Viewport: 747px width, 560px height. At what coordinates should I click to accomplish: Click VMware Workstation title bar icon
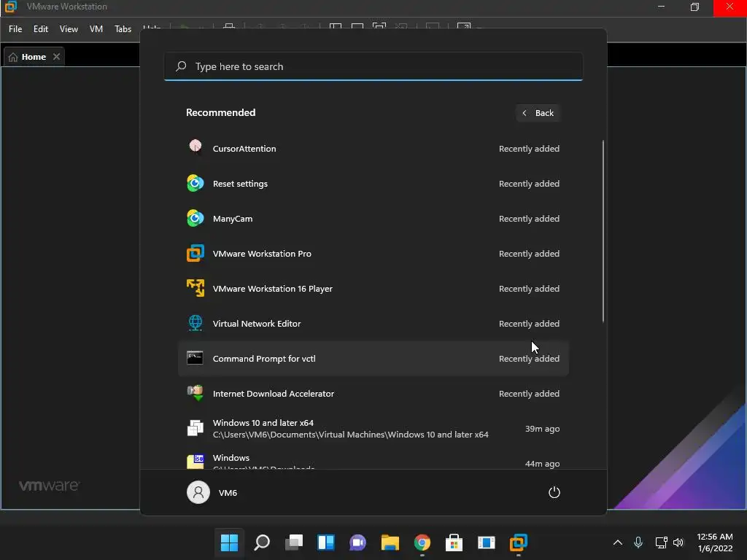10,7
